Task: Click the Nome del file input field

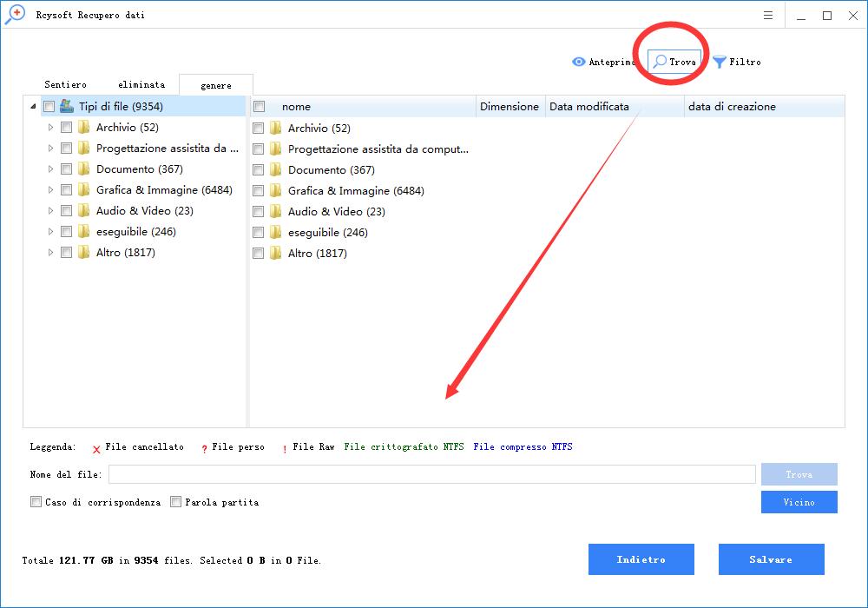Action: (x=431, y=474)
